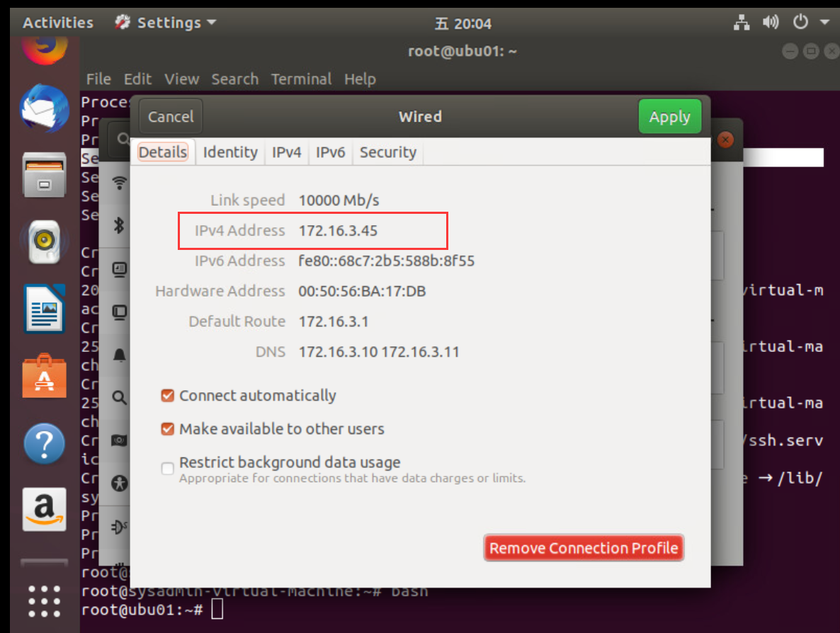The image size is (840, 633).
Task: Switch to the IPv4 tab
Action: (x=286, y=152)
